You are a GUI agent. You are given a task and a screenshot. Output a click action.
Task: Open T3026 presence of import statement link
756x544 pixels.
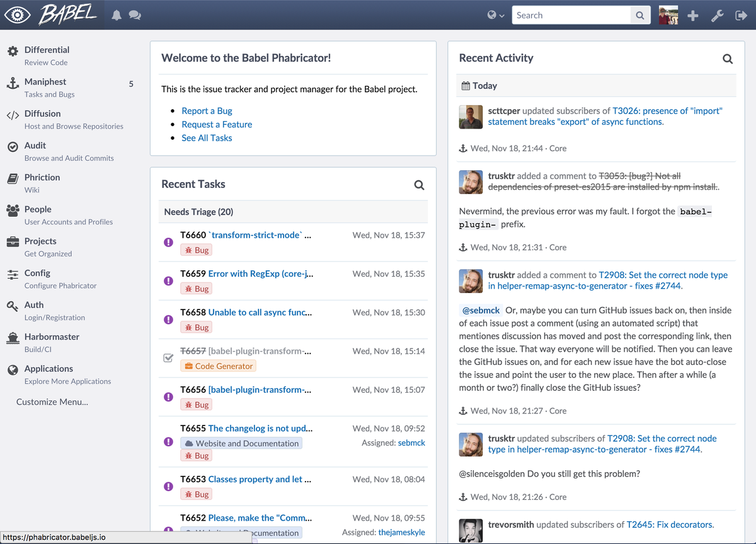pyautogui.click(x=605, y=116)
